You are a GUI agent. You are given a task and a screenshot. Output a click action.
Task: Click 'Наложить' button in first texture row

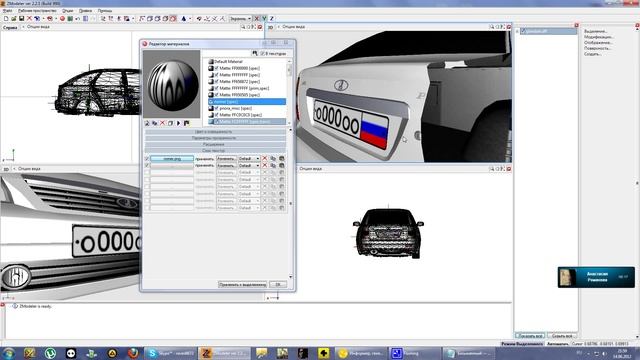(226, 158)
